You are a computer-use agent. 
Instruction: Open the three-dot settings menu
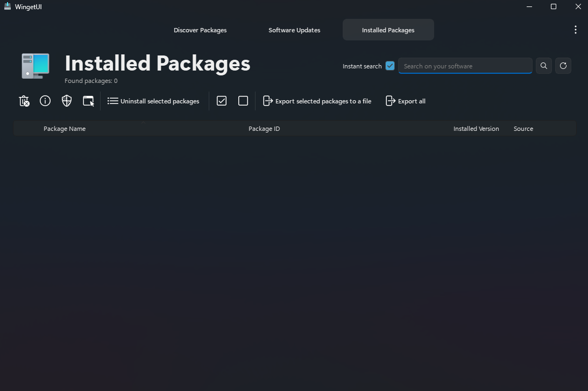(576, 30)
